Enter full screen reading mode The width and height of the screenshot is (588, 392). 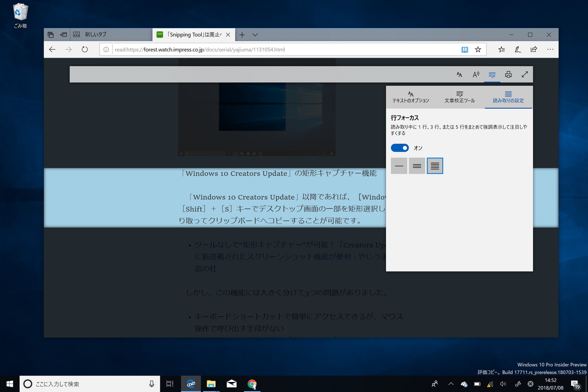click(525, 74)
